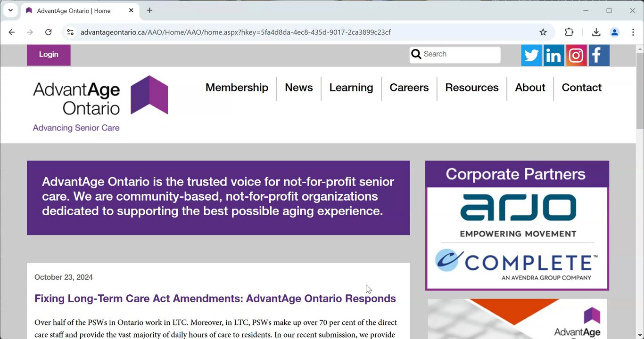Click the Arjo corporate partner logo
The height and width of the screenshot is (339, 644).
518,214
